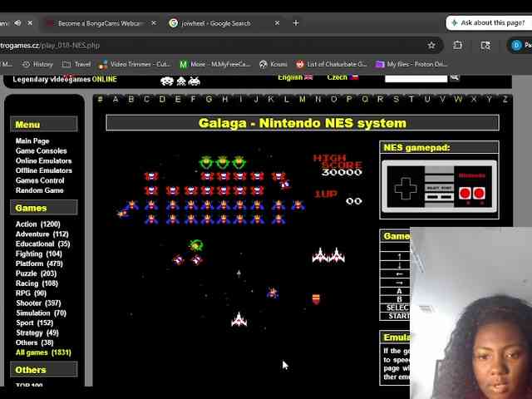532x399 pixels.
Task: Browse Adventure (112) games
Action: (x=42, y=234)
